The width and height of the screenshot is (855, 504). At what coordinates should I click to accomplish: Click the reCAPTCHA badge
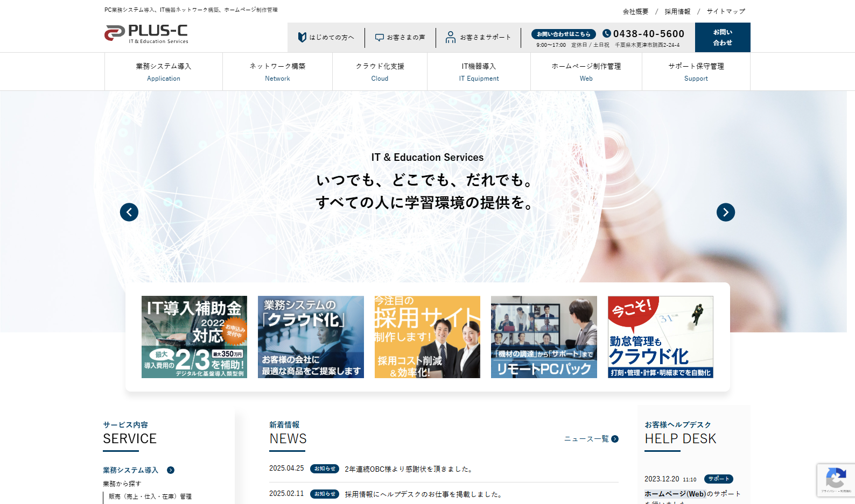pyautogui.click(x=836, y=479)
